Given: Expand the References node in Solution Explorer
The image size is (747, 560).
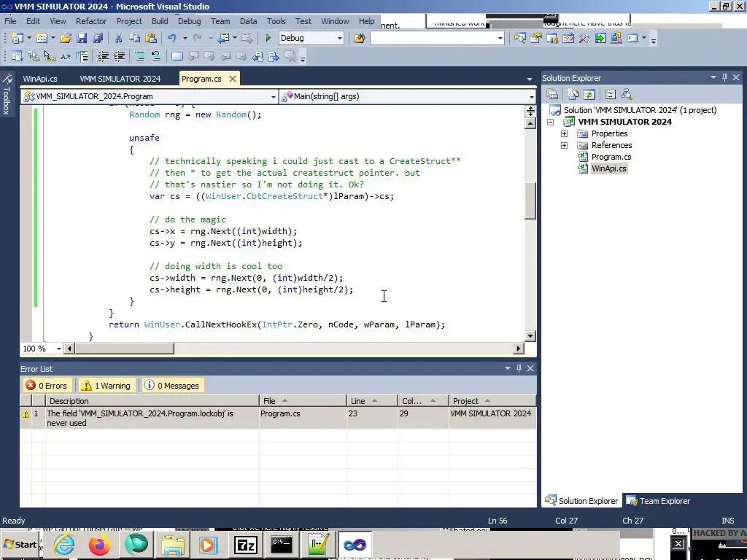Looking at the screenshot, I should (564, 145).
